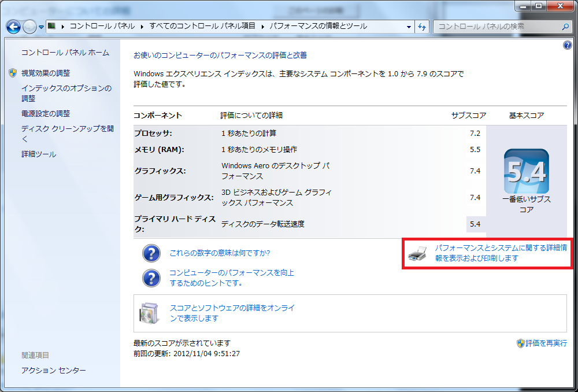Screen dimensions: 578x392
Task: Click ディスクのデータ転送速度 description text
Action: pos(263,224)
